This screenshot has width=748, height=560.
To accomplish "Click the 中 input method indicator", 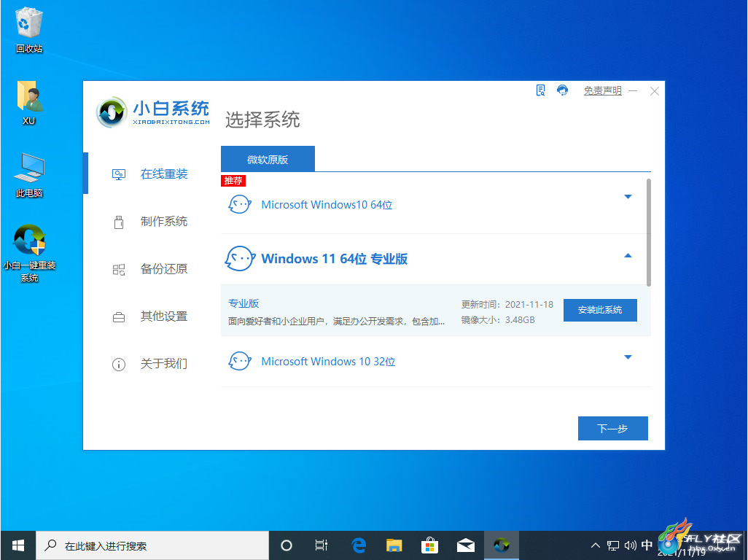I will [x=647, y=545].
